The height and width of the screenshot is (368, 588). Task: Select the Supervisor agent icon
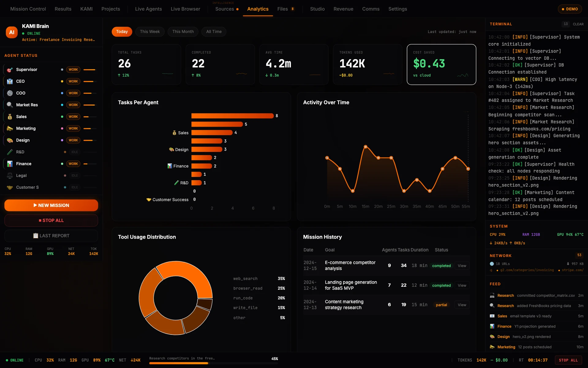(x=10, y=70)
